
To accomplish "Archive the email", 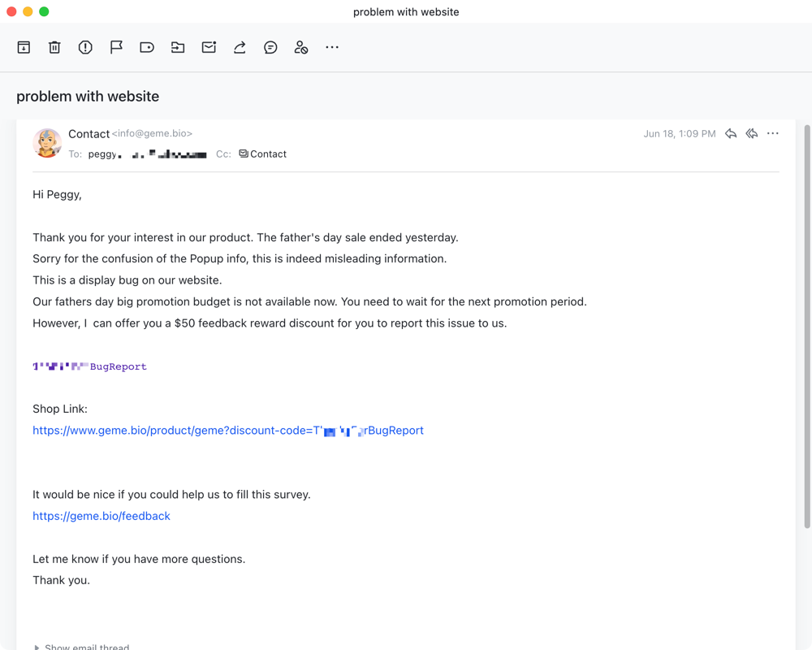I will point(24,47).
